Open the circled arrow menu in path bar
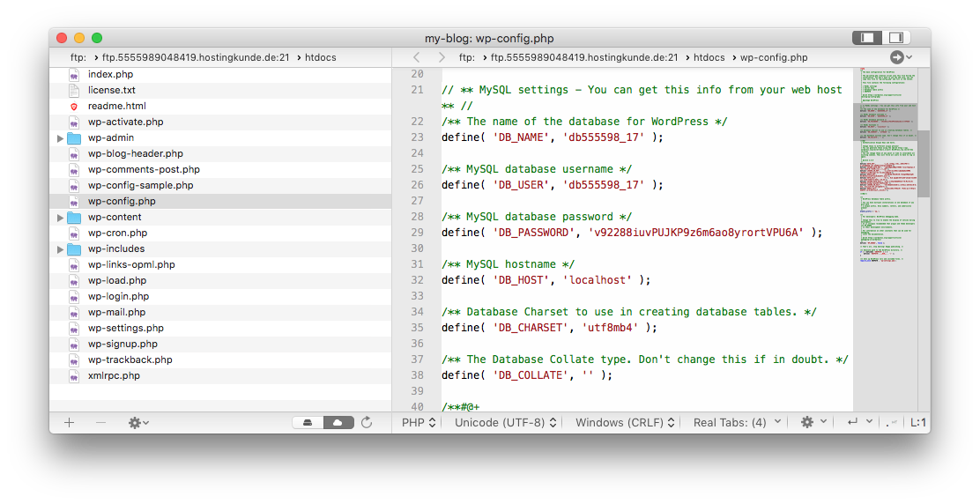Screen dimensions: 980x504 pos(901,57)
